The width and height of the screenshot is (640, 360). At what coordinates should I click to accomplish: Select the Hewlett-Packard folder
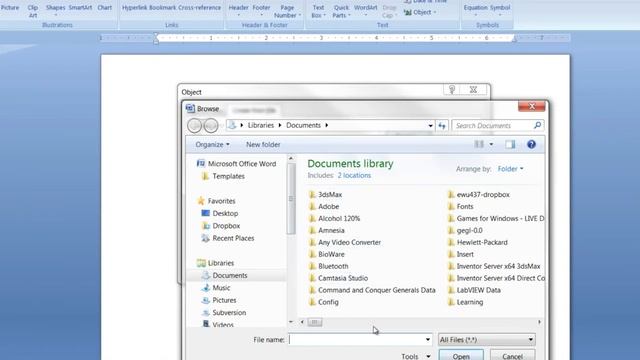478,242
